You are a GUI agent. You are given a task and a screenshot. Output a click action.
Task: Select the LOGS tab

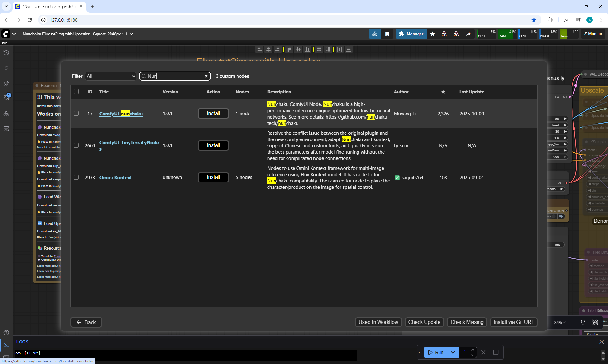coord(22,342)
